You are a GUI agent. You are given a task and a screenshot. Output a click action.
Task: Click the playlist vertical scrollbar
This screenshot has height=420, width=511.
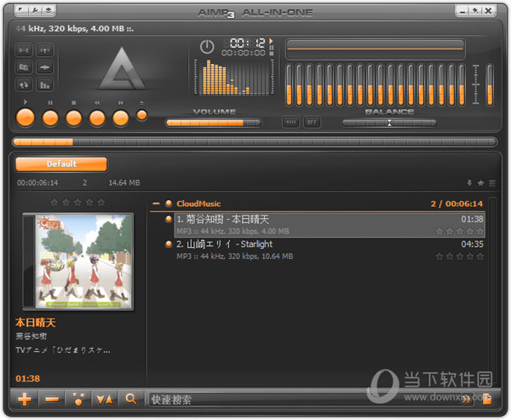pos(493,291)
